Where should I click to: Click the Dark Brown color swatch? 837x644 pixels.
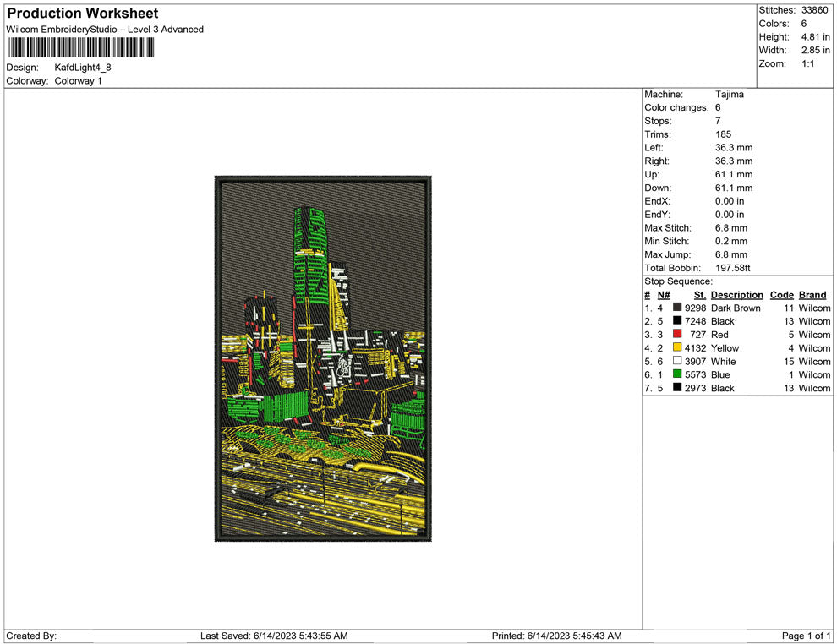coord(677,308)
